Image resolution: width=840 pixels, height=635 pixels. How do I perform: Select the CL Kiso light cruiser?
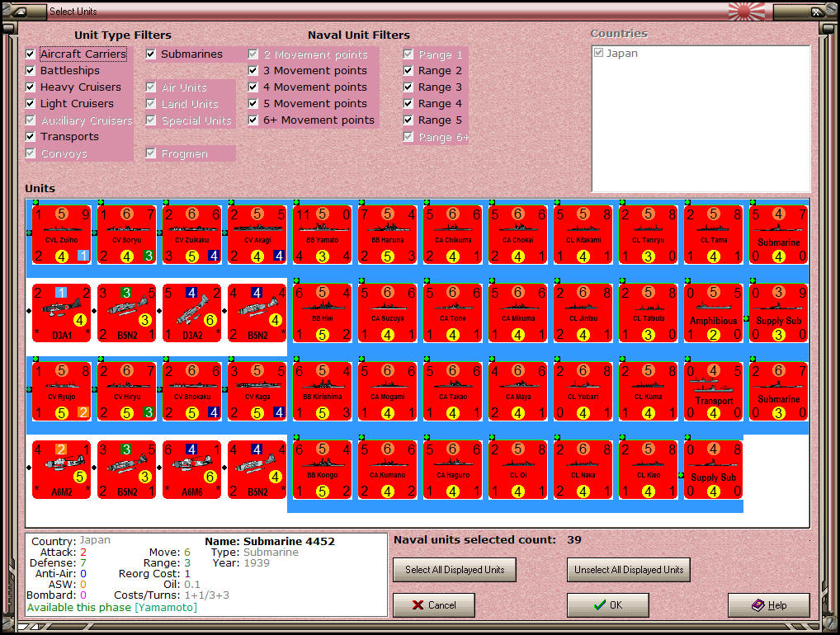(649, 470)
